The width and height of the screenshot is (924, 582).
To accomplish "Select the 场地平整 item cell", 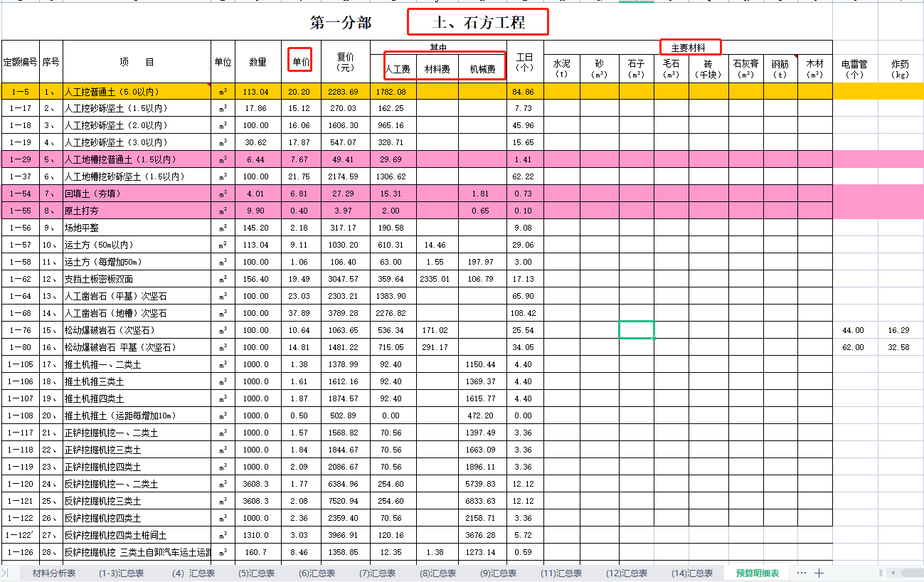I will click(137, 228).
